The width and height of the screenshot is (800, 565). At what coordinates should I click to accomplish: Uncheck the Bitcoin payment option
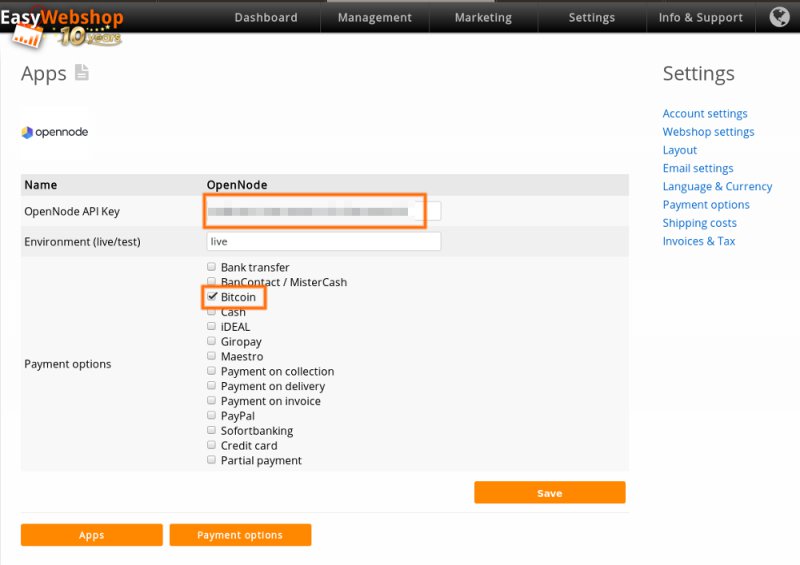(x=212, y=297)
